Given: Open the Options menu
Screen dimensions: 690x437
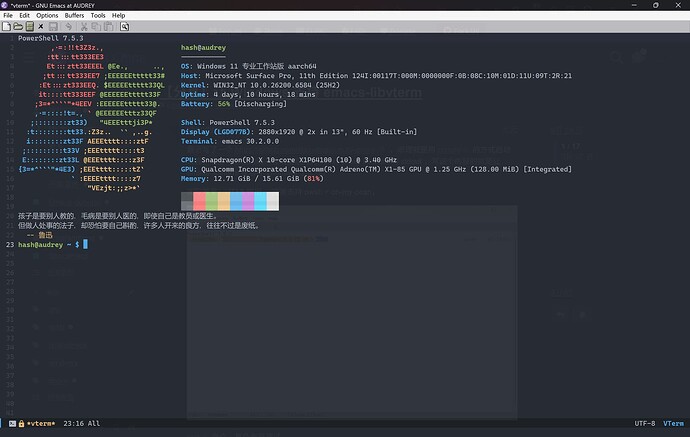Looking at the screenshot, I should point(47,16).
